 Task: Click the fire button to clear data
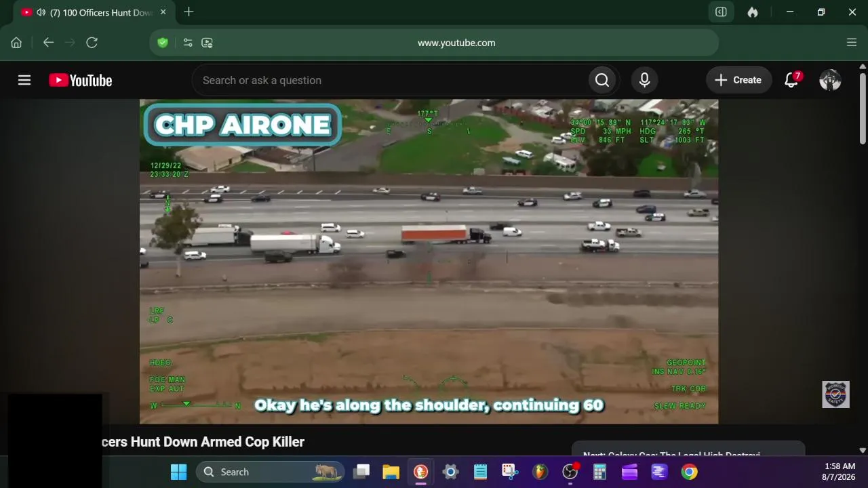coord(753,12)
